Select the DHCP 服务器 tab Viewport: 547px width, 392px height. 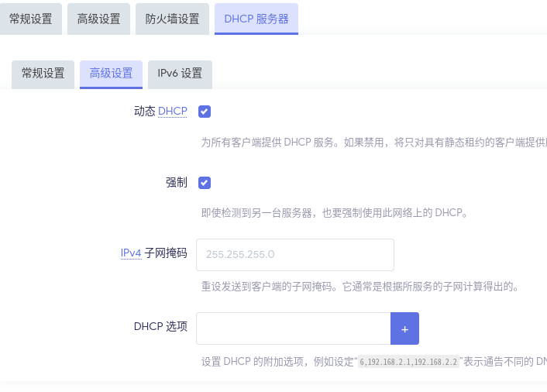tap(256, 19)
